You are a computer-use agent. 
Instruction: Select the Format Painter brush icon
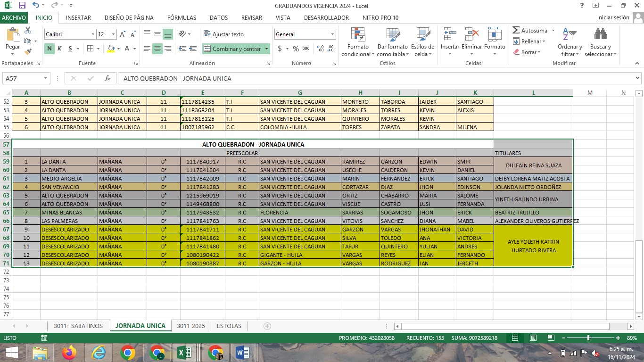point(28,52)
